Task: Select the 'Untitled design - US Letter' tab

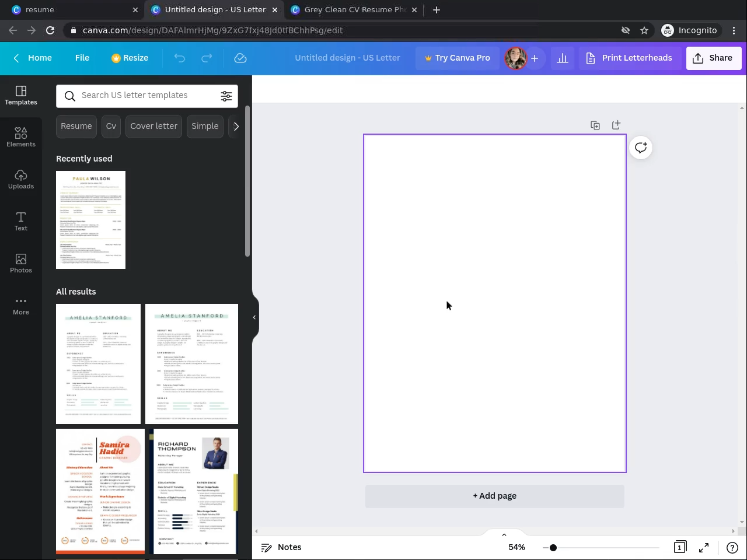Action: (214, 10)
